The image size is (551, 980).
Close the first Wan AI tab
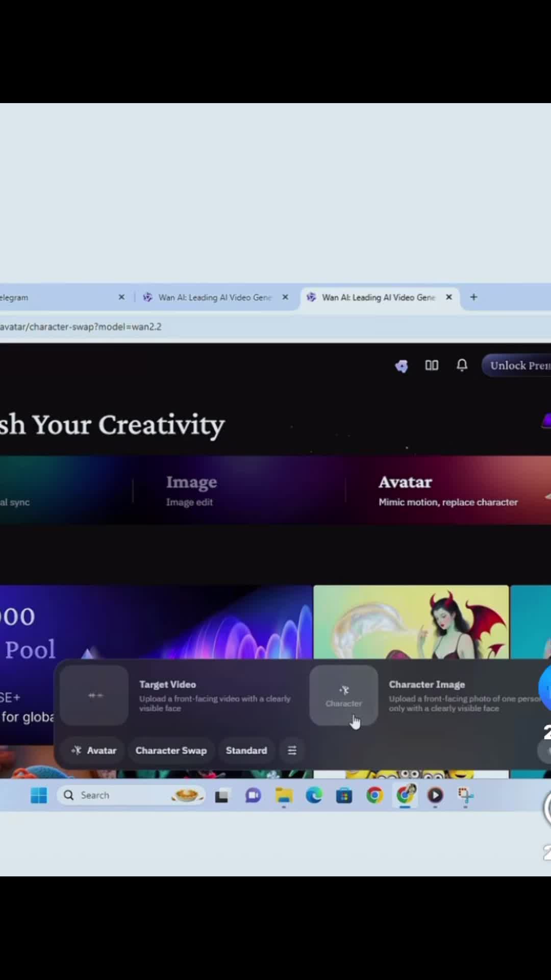285,297
